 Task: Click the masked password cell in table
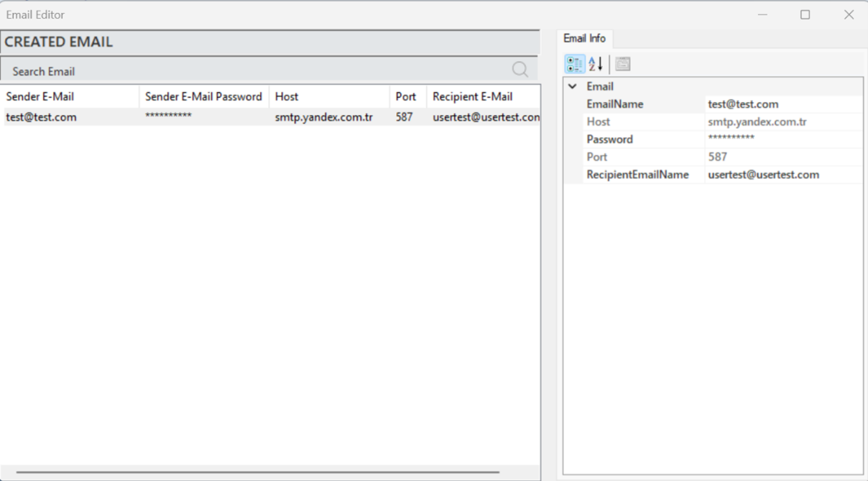[x=168, y=117]
